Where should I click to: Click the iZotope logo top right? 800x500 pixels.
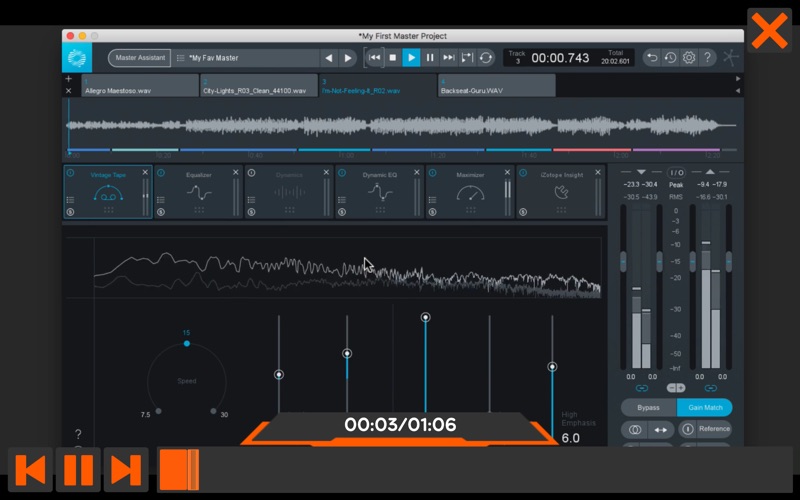[731, 58]
